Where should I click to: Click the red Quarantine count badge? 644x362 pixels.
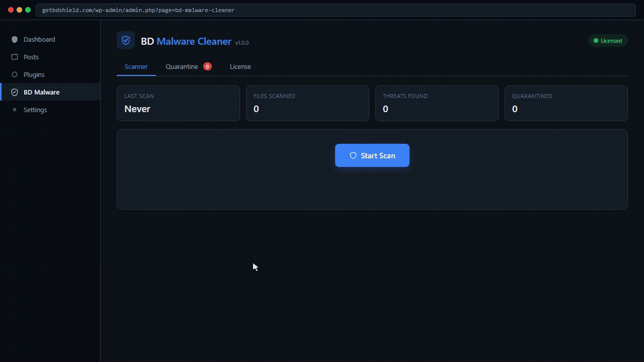[207, 66]
